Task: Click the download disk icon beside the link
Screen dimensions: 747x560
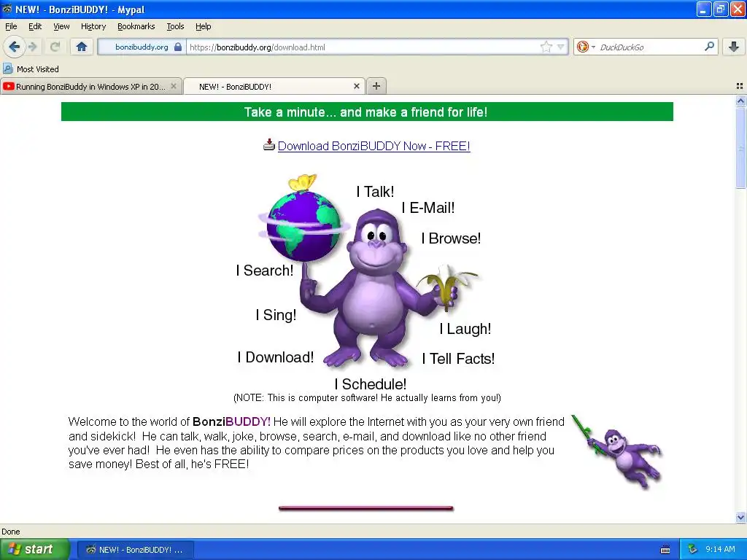Action: coord(269,145)
